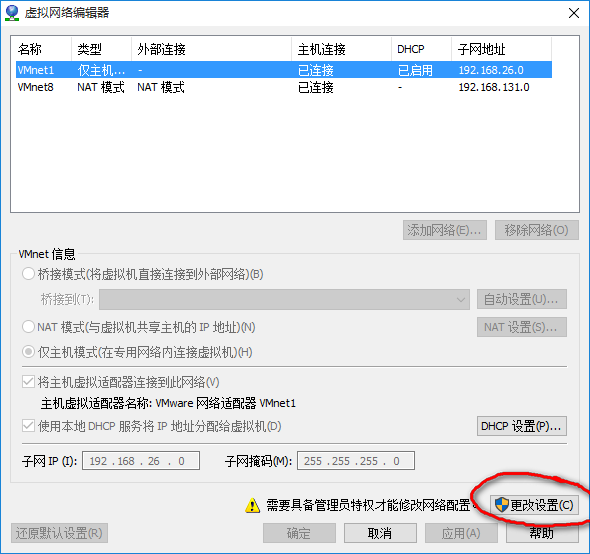Click the 更改设置(C) button
Viewport: 590px width, 554px height.
pyautogui.click(x=534, y=505)
